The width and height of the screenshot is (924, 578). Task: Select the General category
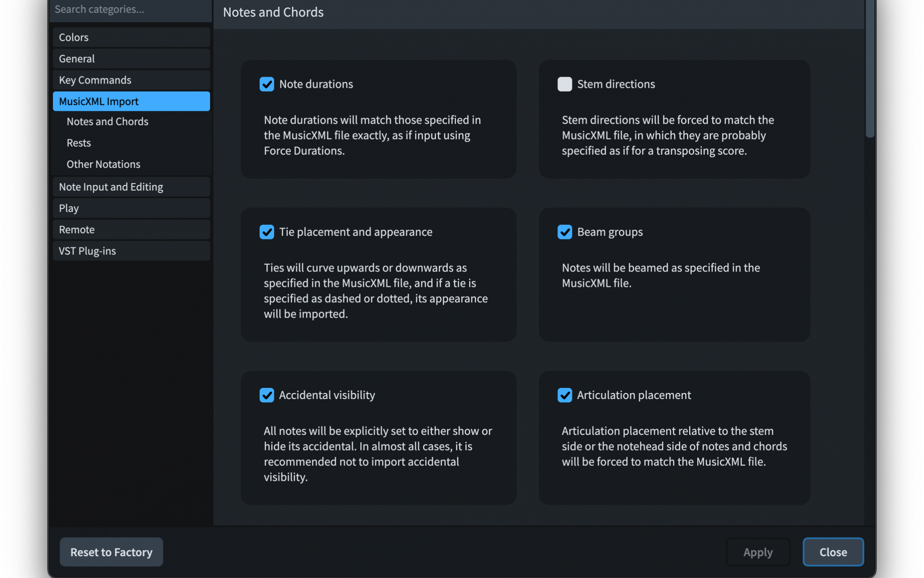131,59
